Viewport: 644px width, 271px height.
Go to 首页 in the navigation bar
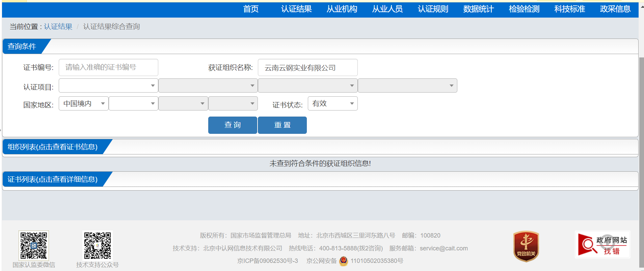251,9
